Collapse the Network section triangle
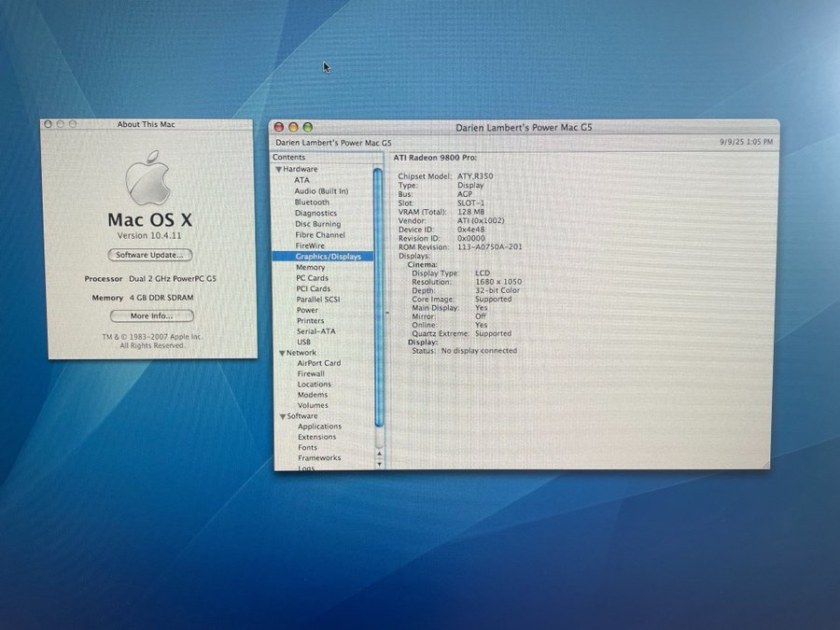 [282, 353]
